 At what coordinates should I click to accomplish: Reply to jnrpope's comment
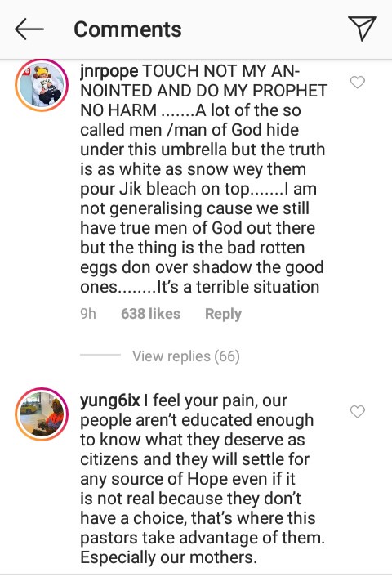[x=223, y=314]
